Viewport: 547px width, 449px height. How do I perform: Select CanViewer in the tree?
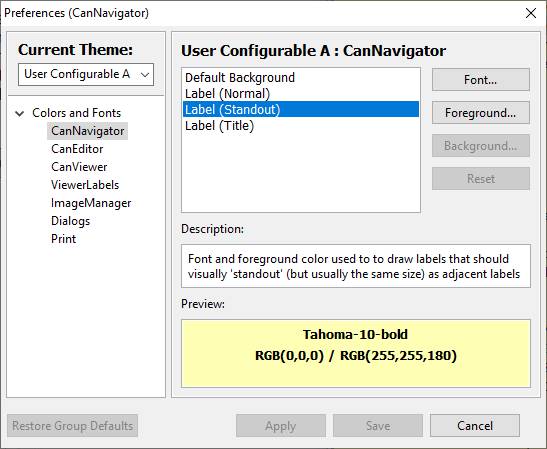click(x=79, y=167)
